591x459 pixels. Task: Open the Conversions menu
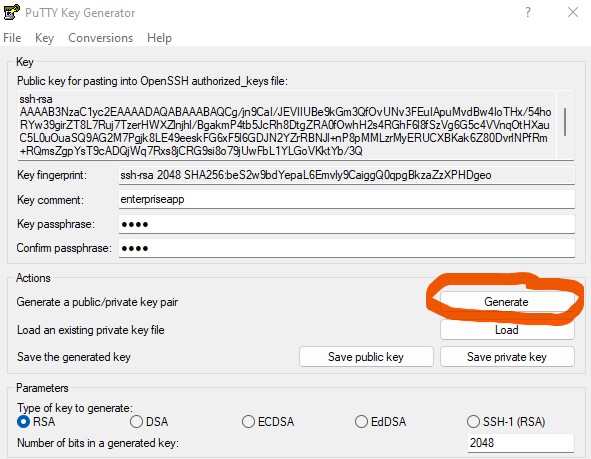(100, 38)
